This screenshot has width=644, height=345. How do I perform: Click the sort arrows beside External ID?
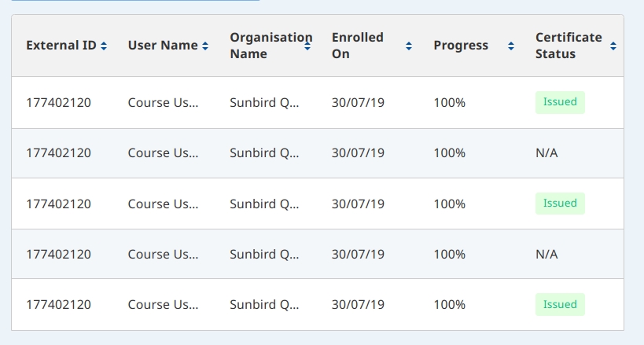[x=104, y=46]
